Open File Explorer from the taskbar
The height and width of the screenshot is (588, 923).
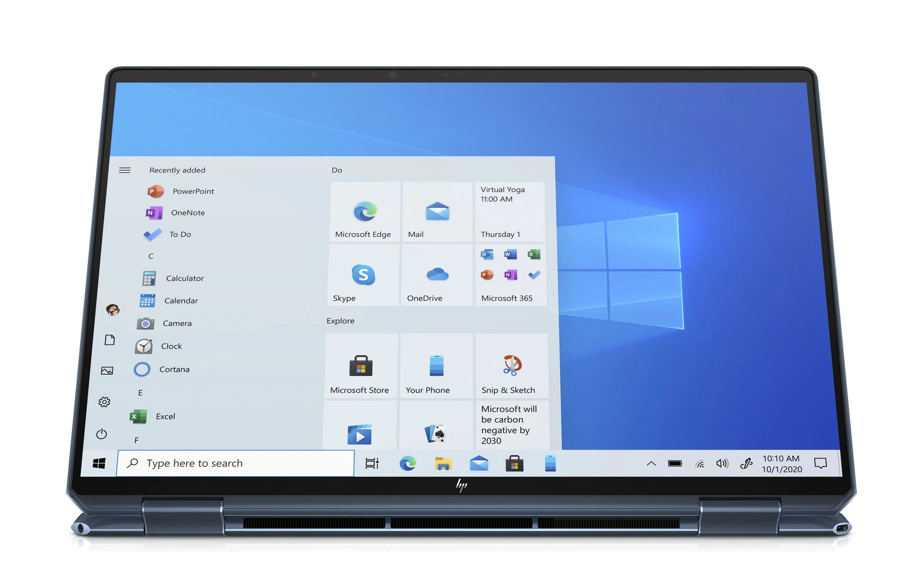(443, 464)
